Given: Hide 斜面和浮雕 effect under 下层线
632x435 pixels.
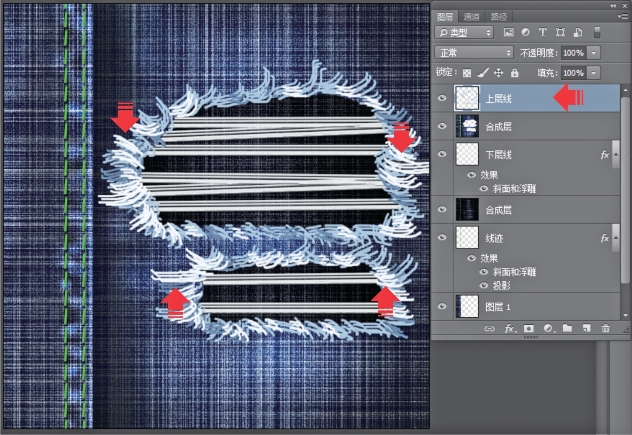Looking at the screenshot, I should [484, 188].
